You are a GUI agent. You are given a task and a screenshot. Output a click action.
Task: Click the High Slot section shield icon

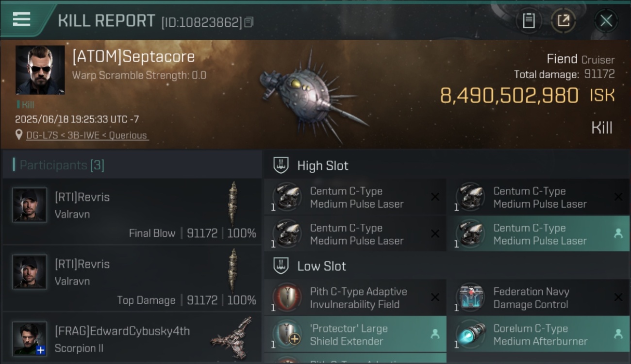coord(281,165)
